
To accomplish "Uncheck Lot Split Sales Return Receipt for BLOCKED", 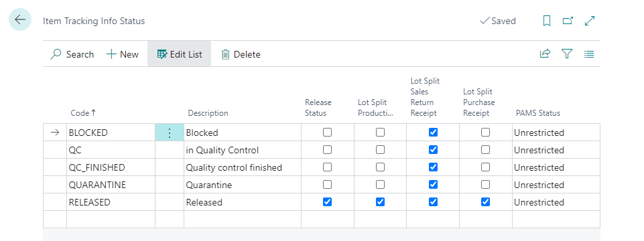I will click(433, 133).
